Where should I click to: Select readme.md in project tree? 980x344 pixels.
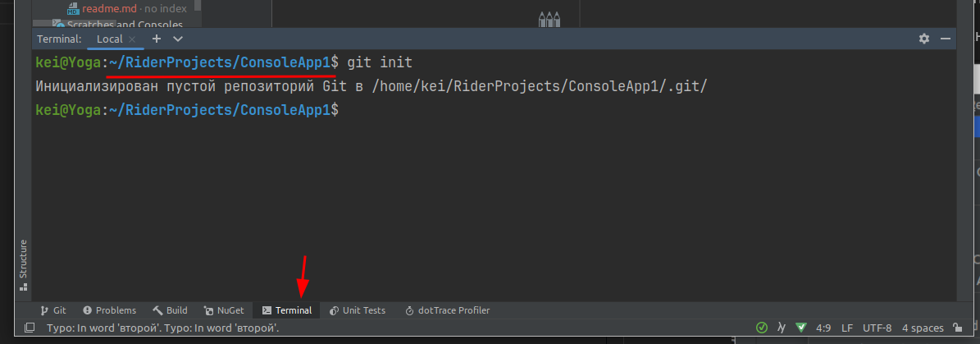point(111,8)
